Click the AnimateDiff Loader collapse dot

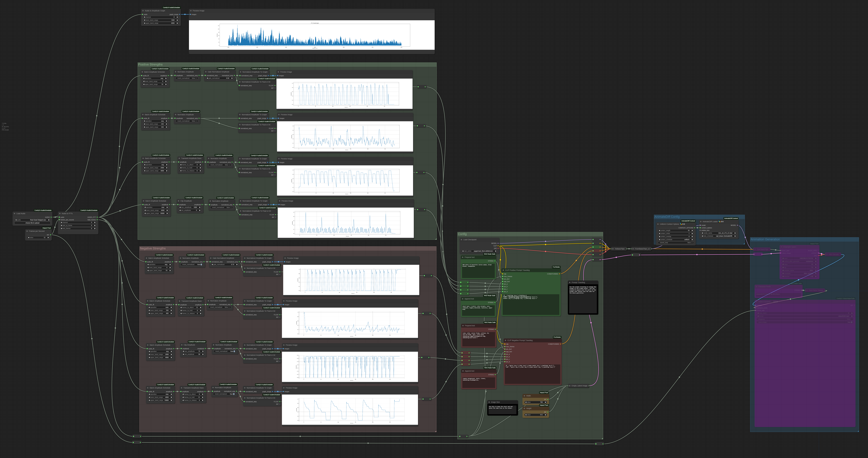click(x=701, y=222)
